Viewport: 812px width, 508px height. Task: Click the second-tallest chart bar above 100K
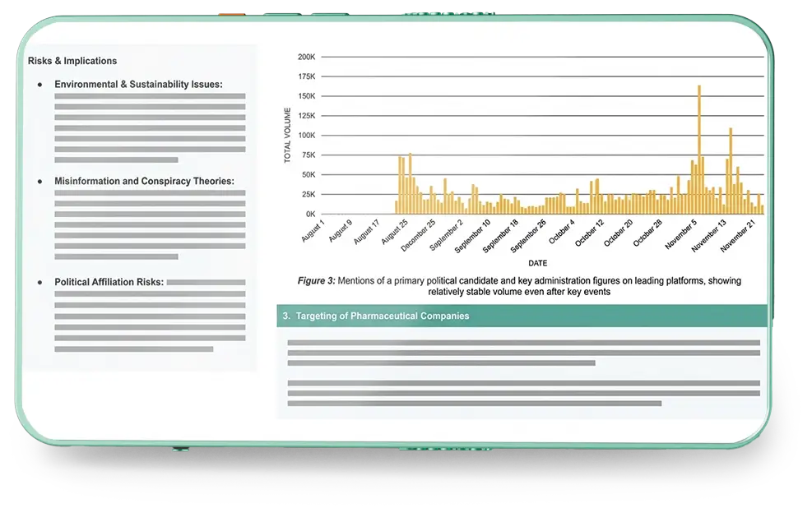pyautogui.click(x=731, y=171)
